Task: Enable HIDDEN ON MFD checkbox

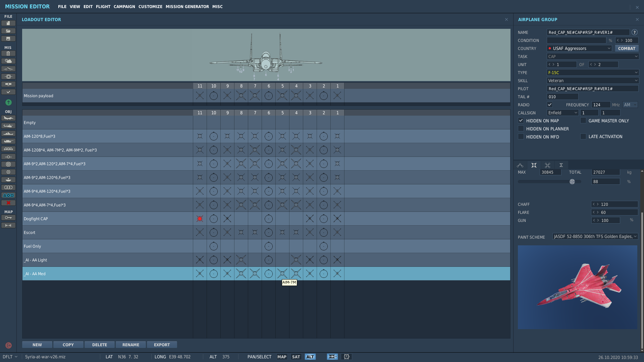Action: (x=521, y=136)
